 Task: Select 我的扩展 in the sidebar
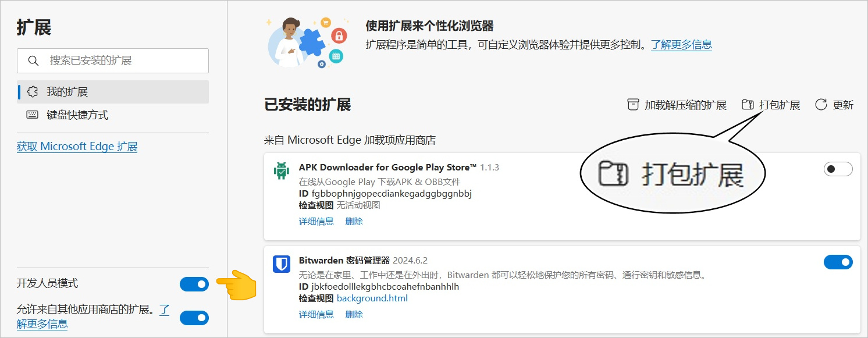pyautogui.click(x=67, y=92)
